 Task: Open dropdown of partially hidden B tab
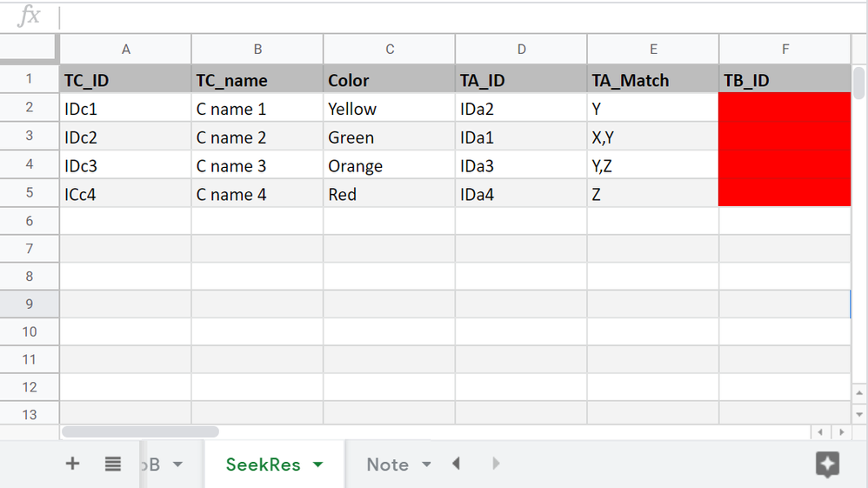[x=177, y=465]
